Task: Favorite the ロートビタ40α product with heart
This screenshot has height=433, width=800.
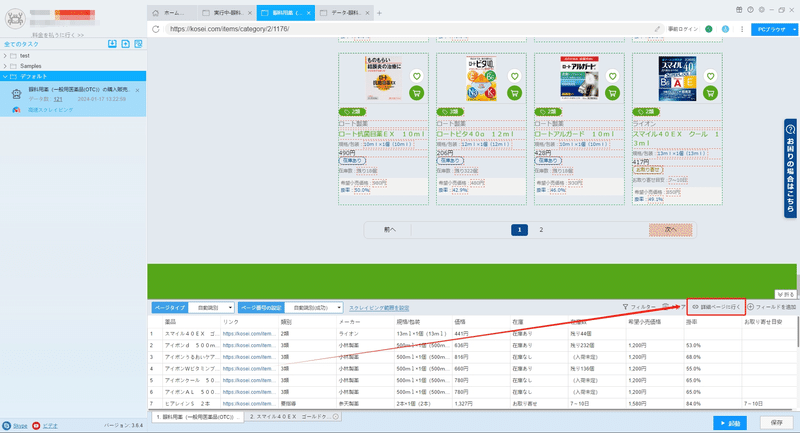Action: pos(514,76)
